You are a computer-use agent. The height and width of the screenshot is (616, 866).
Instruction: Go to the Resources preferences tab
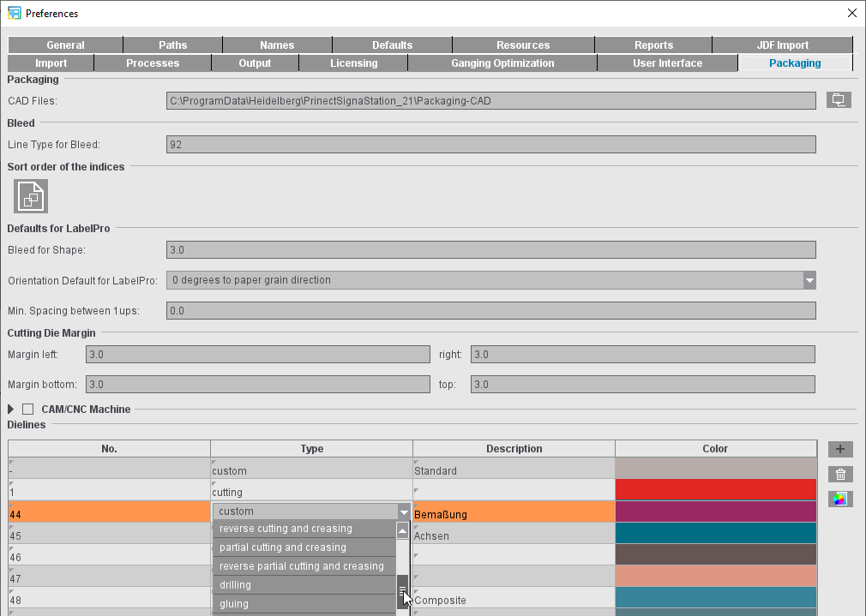(523, 44)
